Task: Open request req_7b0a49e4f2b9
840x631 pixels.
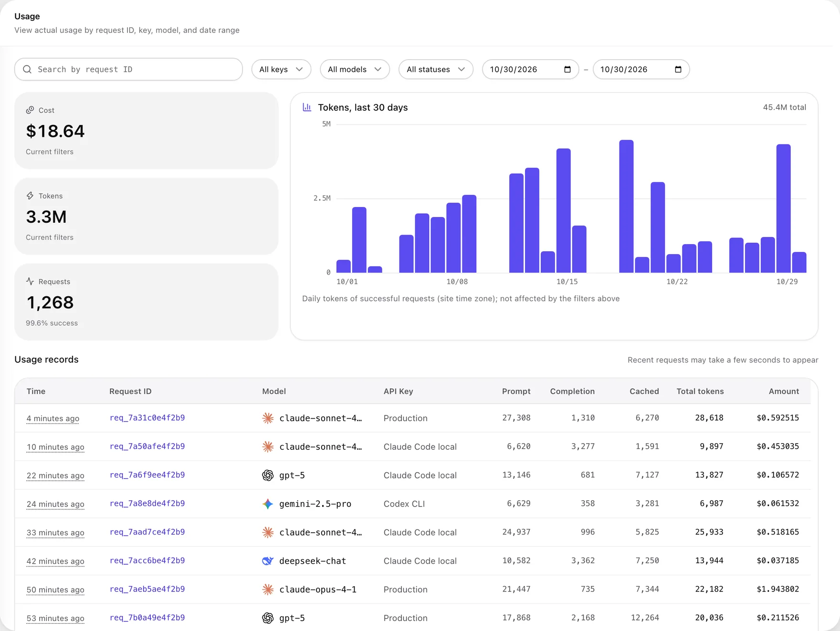Action: tap(147, 618)
